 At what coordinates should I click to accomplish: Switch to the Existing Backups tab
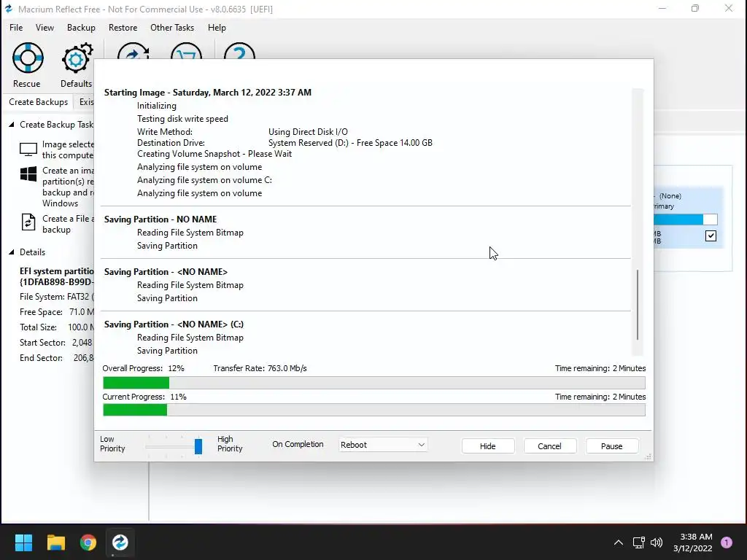pos(85,102)
